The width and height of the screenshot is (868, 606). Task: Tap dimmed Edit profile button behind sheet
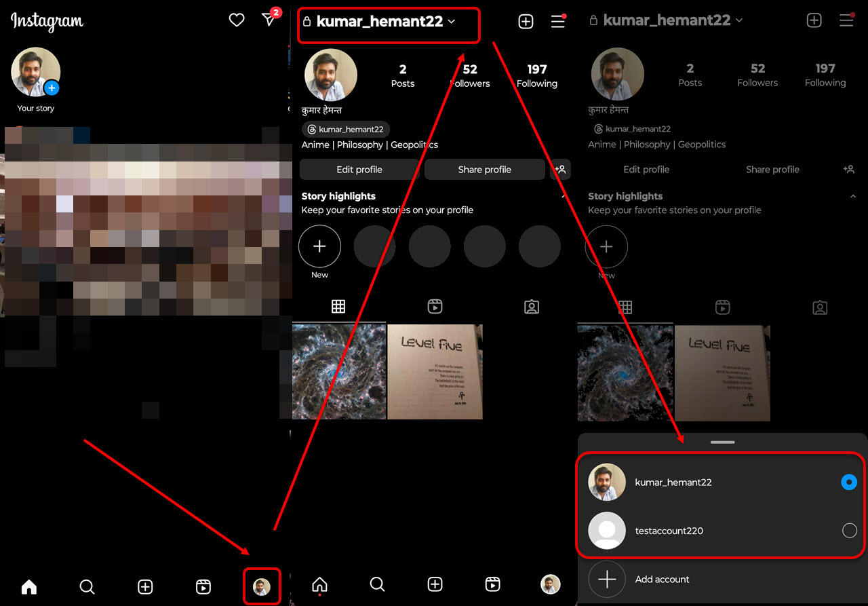pos(646,170)
